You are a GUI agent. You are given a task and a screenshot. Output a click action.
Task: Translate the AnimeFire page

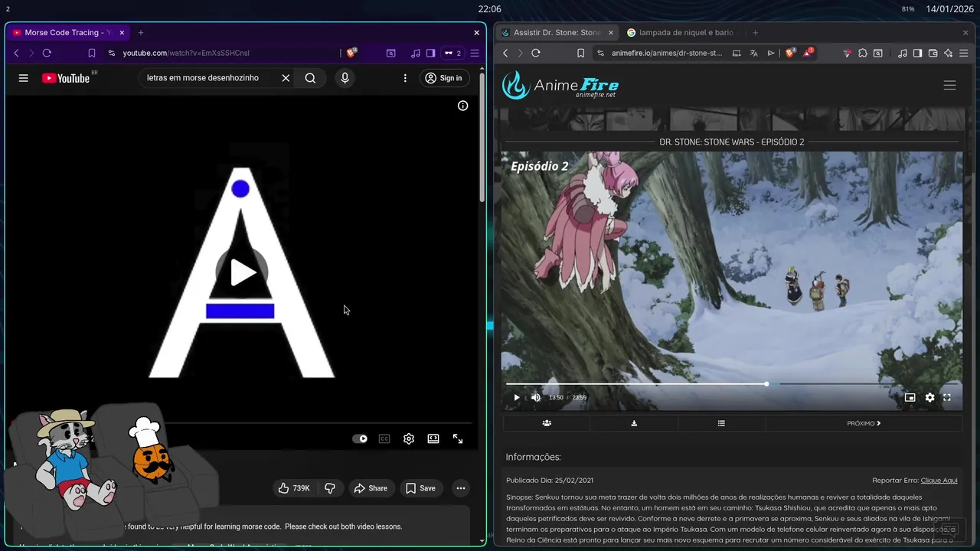(753, 53)
